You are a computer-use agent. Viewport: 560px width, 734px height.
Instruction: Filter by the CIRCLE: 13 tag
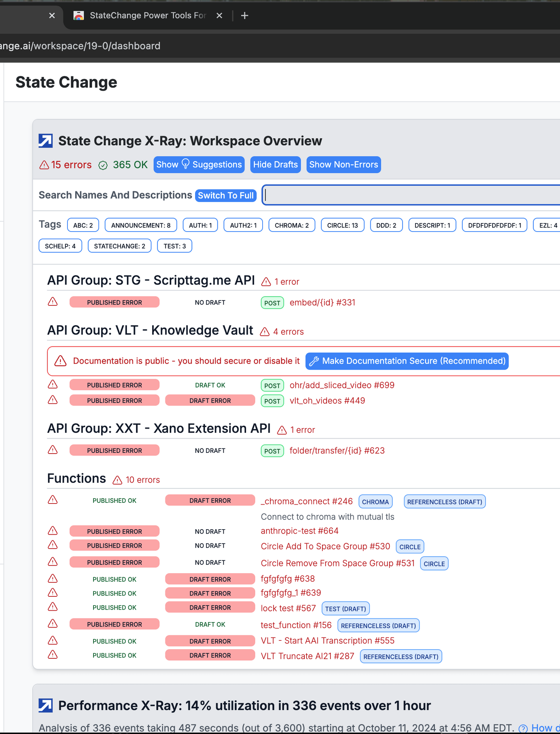342,225
